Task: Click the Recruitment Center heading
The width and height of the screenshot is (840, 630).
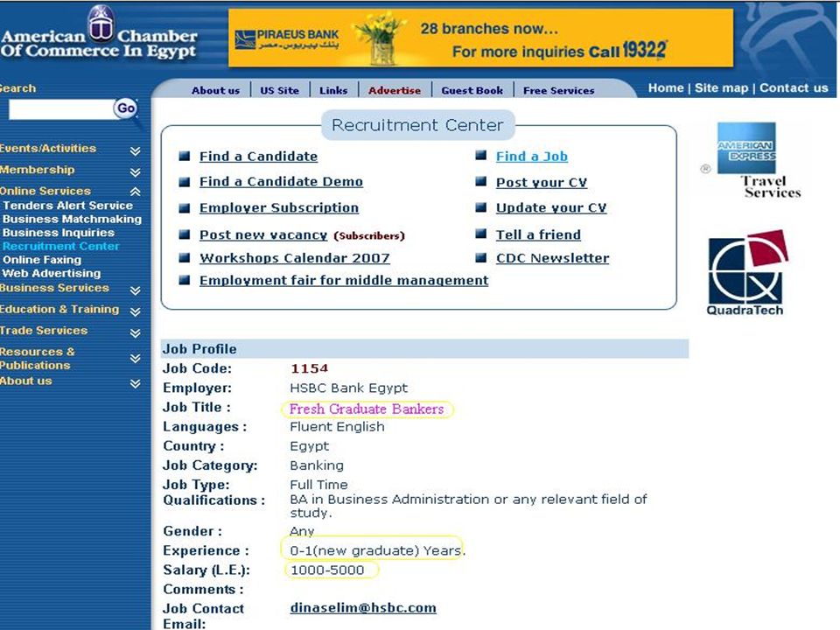Action: click(417, 125)
